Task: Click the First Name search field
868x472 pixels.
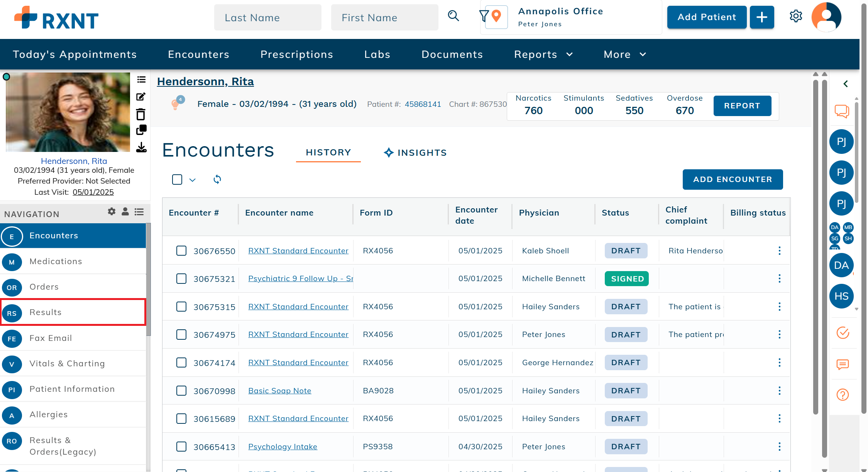Action: (384, 17)
